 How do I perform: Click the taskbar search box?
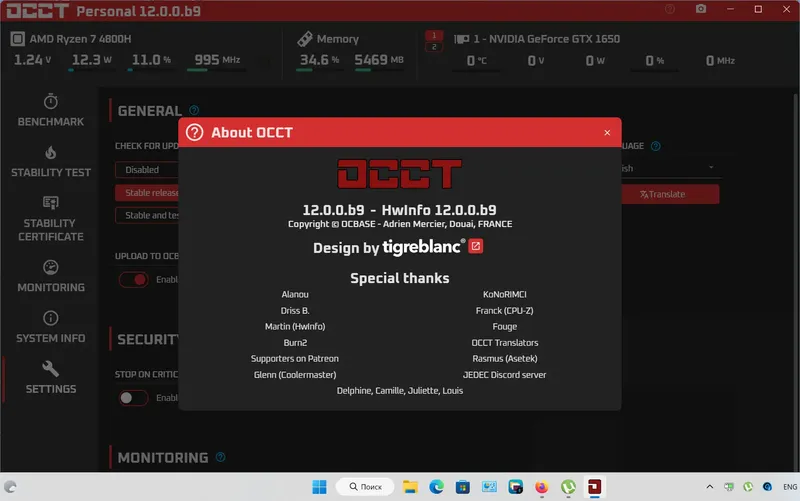point(365,487)
